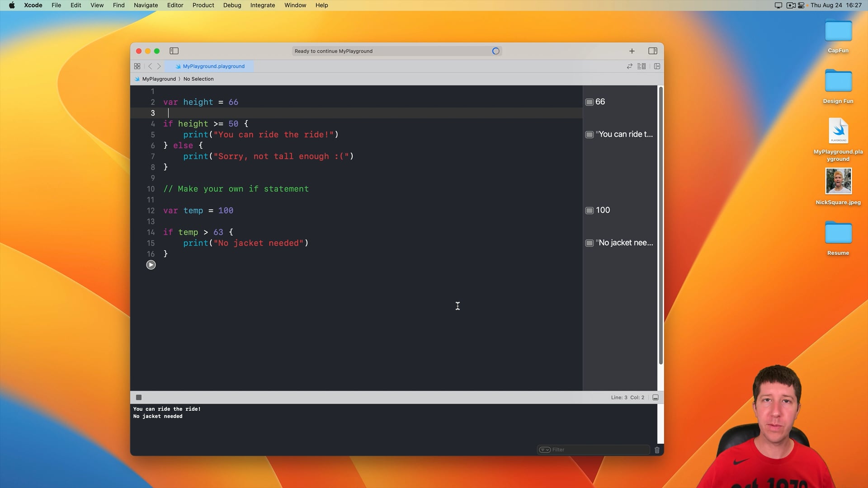Toggle the debug area visibility button
Screen dimensions: 868x488
click(656, 398)
